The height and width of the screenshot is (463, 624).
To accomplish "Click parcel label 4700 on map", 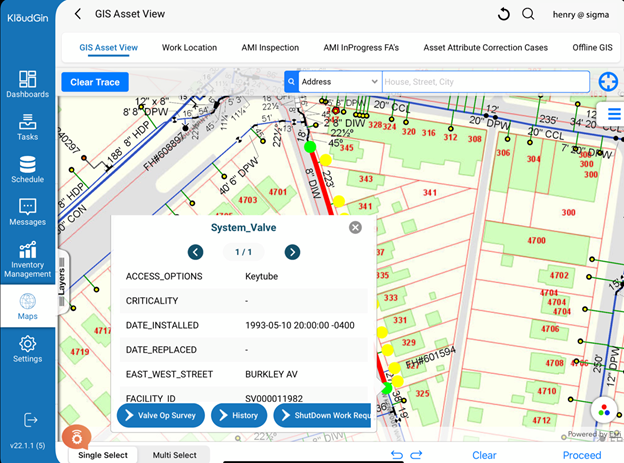I will [x=536, y=240].
